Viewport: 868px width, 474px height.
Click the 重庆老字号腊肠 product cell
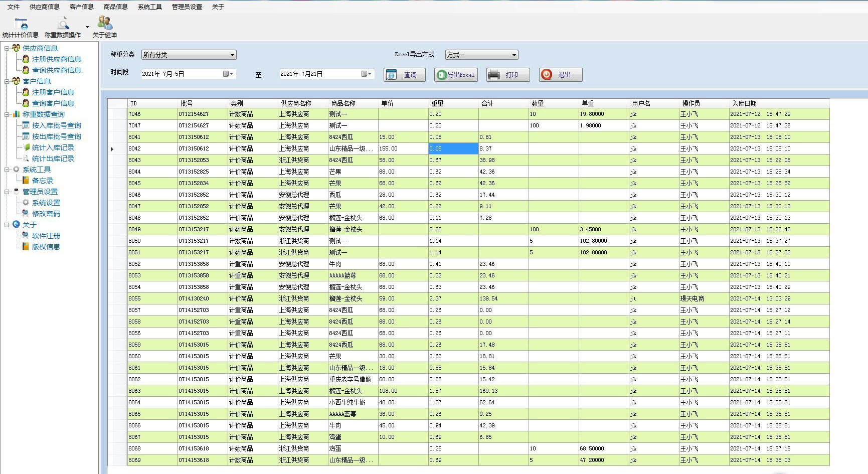353,380
